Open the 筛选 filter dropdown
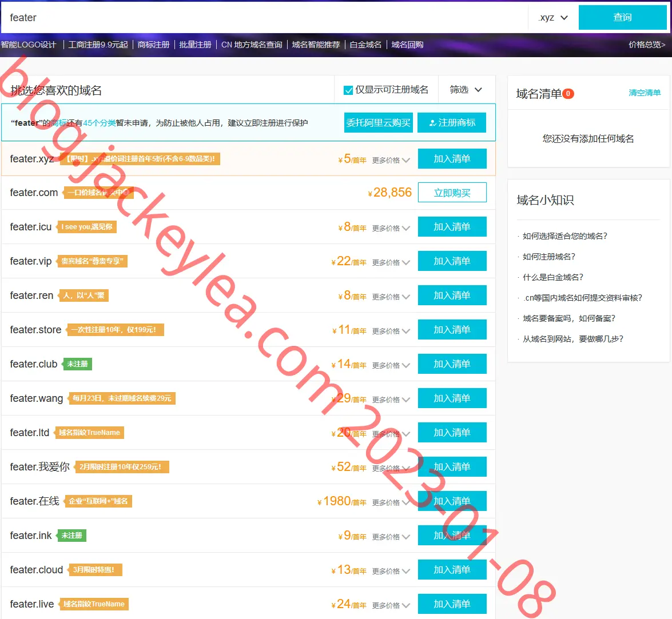 (466, 90)
